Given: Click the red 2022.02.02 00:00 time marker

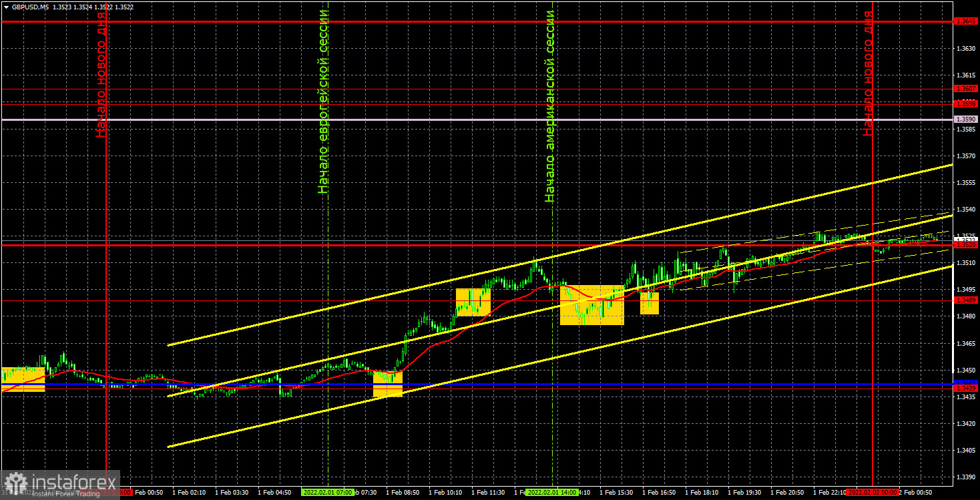Looking at the screenshot, I should click(873, 492).
